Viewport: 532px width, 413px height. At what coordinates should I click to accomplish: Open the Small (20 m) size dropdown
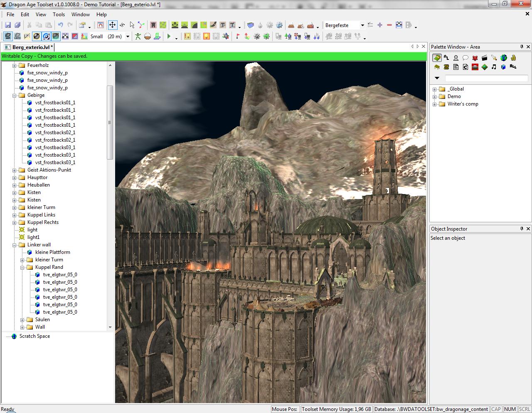(128, 37)
